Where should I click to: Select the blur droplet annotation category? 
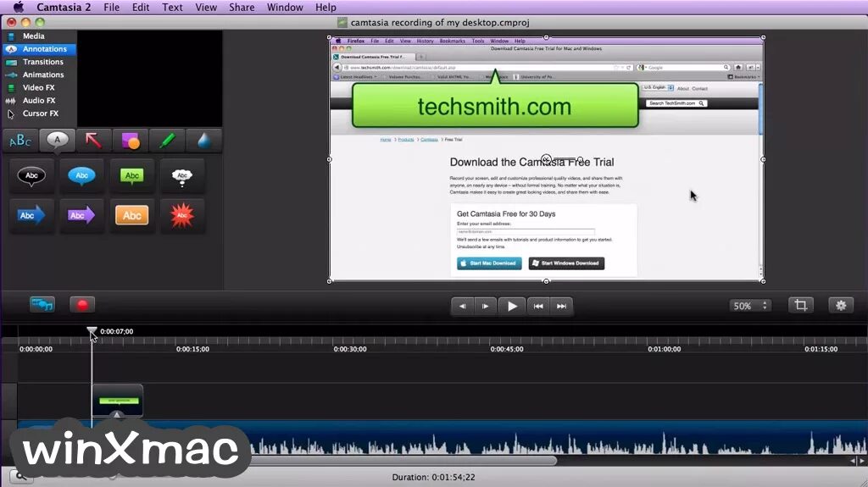pyautogui.click(x=203, y=141)
